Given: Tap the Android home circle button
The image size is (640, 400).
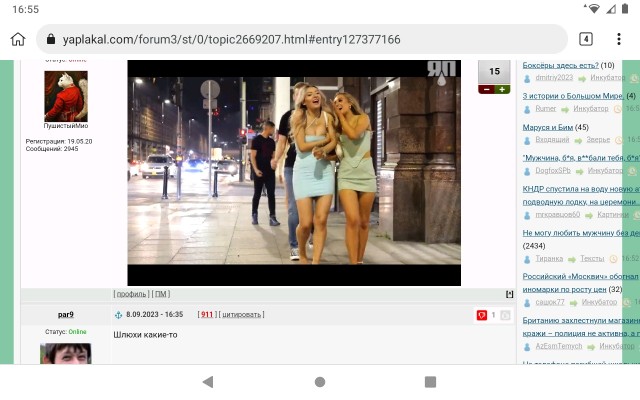Looking at the screenshot, I should coord(320,382).
